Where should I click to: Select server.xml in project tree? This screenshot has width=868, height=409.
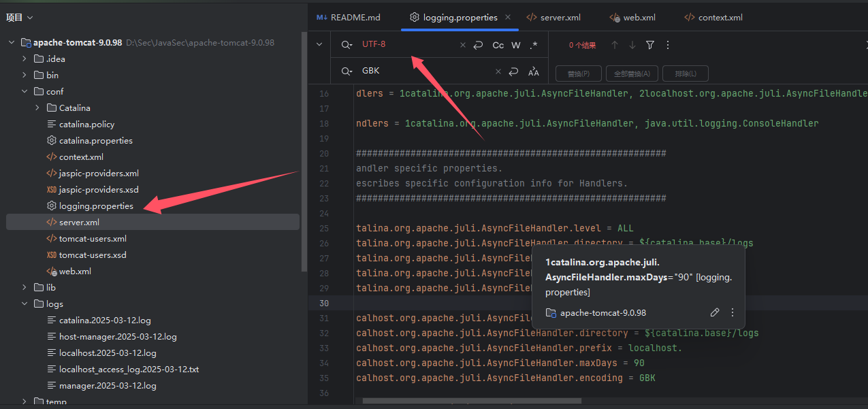point(152,222)
